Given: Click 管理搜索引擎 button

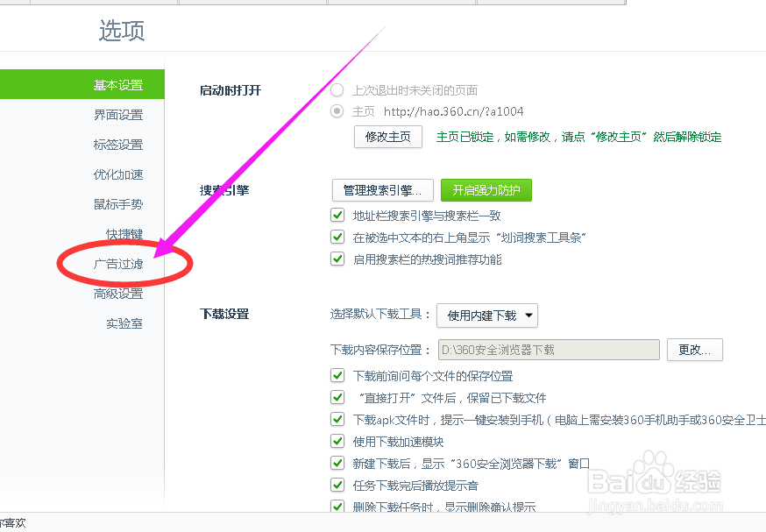Looking at the screenshot, I should point(382,190).
